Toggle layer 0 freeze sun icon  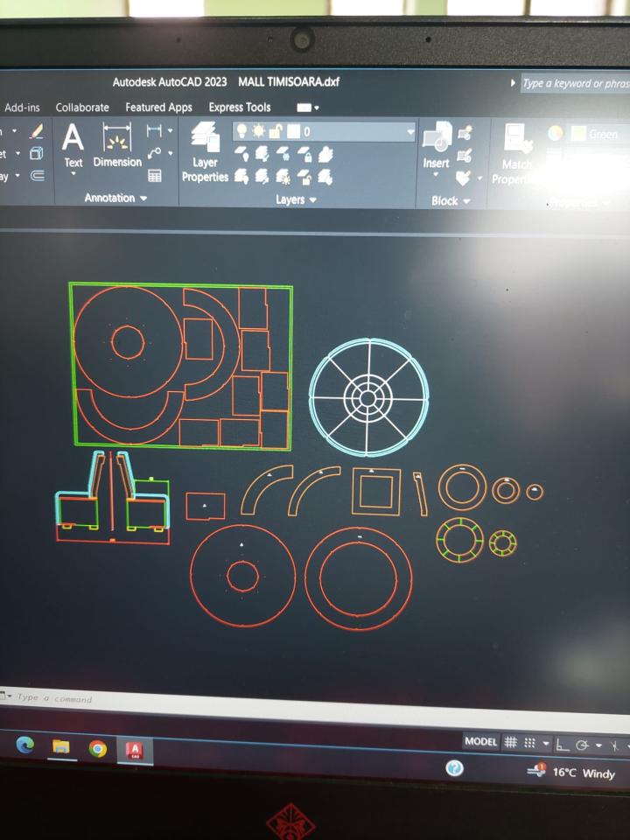pos(259,130)
